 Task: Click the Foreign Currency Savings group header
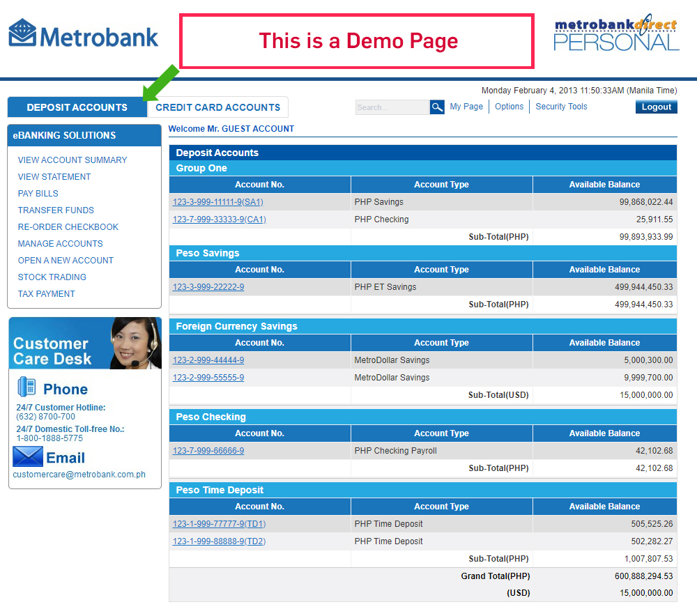423,326
